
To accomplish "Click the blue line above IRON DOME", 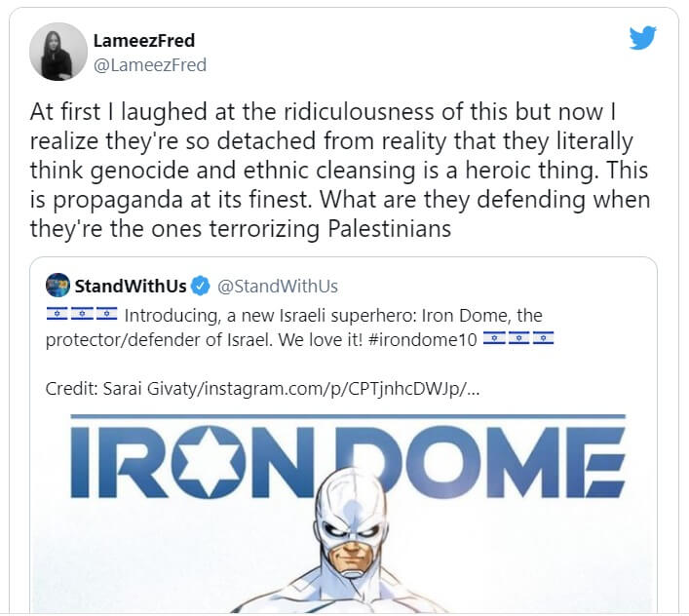I will 348,416.
